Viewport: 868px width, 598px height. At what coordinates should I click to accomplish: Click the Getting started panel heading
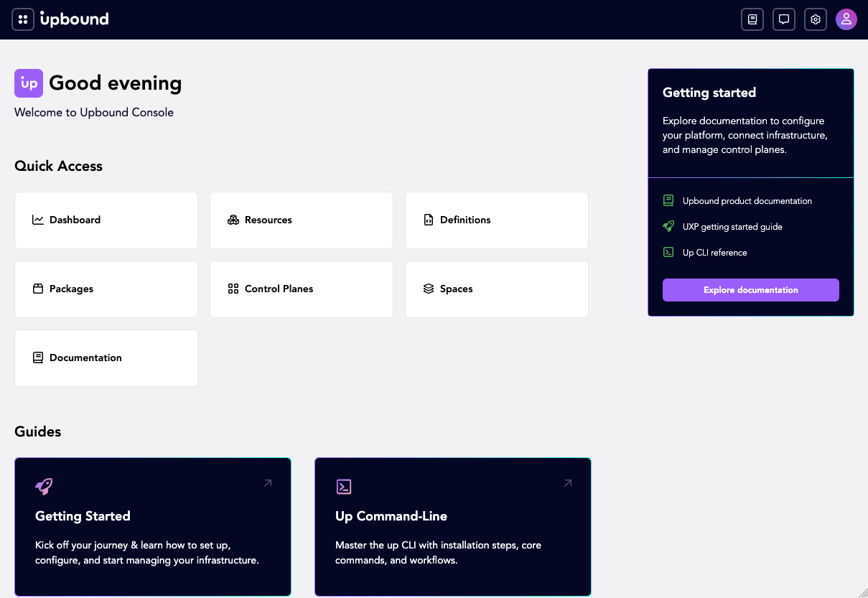pos(709,93)
